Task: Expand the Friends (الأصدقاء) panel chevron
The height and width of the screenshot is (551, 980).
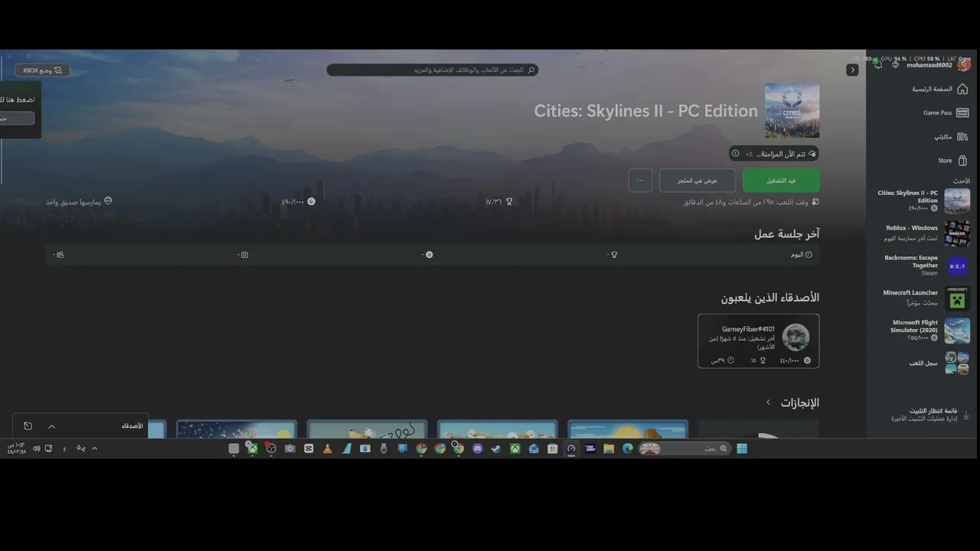Action: click(51, 426)
